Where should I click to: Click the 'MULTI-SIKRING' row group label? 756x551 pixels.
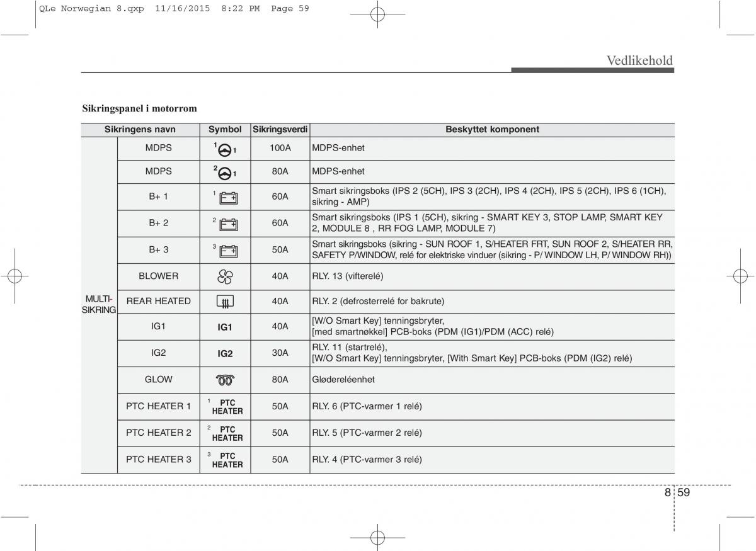tap(100, 304)
